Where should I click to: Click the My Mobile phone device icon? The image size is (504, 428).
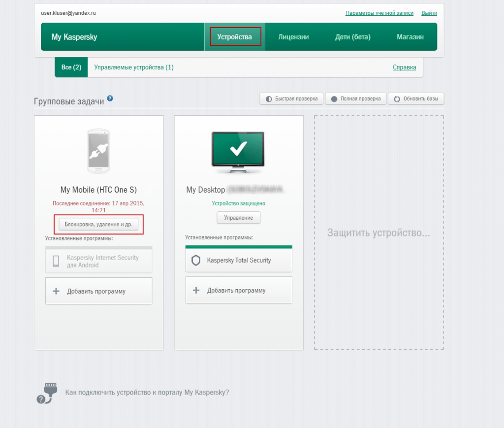click(98, 151)
